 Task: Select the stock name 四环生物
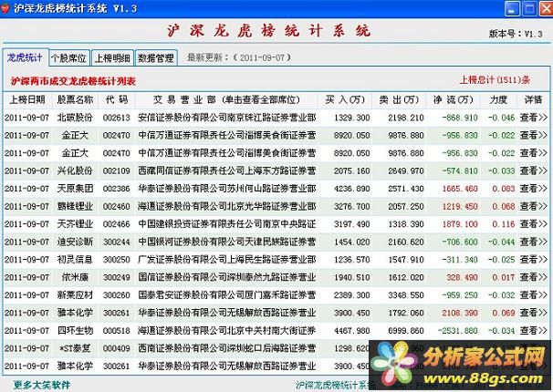point(75,331)
